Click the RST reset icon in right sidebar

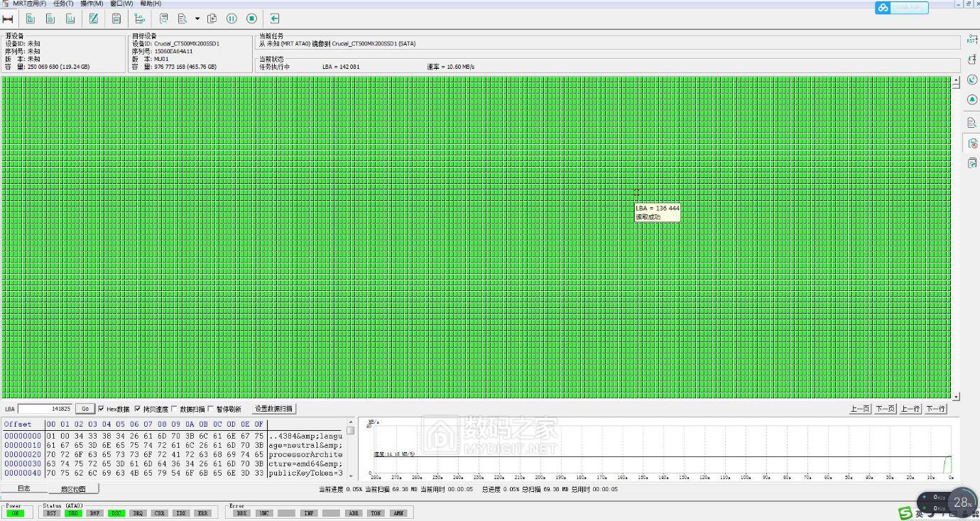point(972,40)
